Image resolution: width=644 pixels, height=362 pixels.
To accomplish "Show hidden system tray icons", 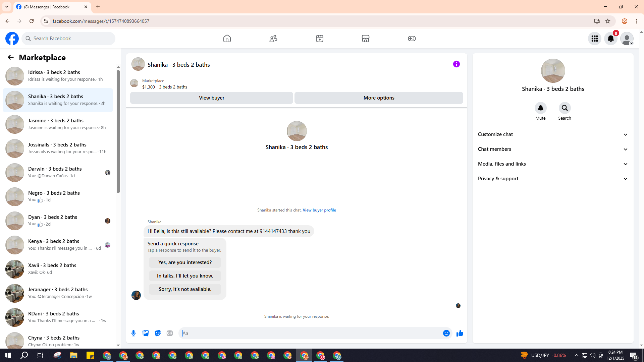I will point(576,355).
